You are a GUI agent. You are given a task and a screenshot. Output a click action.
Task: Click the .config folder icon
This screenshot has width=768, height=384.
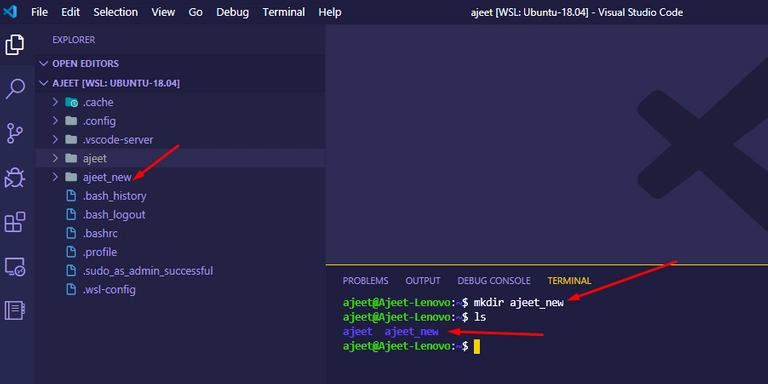(x=72, y=121)
